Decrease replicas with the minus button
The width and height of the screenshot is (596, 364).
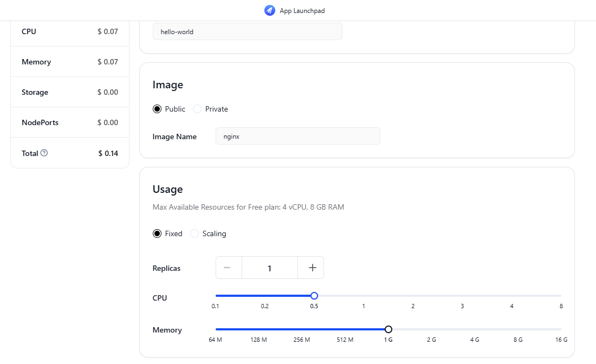coord(228,268)
